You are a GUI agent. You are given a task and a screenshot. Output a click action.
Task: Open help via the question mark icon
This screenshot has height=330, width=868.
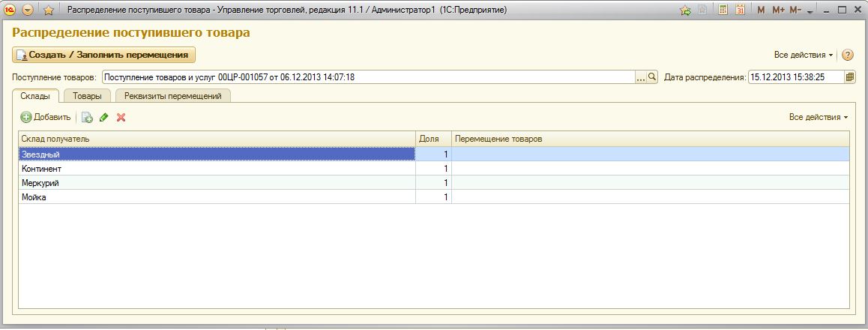click(x=848, y=55)
